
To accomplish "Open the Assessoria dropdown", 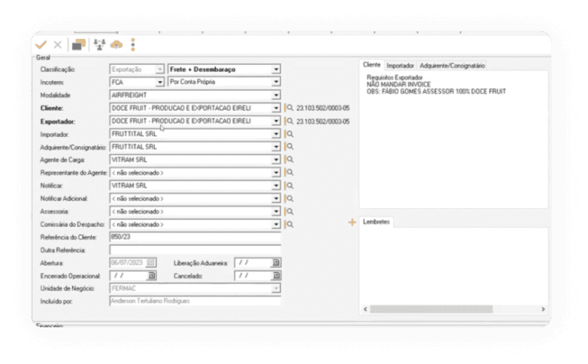I will [276, 212].
